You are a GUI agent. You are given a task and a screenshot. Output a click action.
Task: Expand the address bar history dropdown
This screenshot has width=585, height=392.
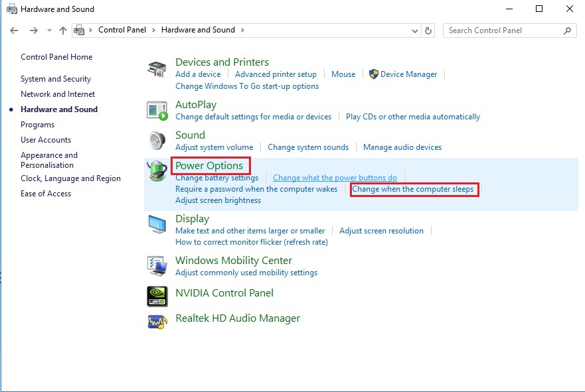[x=414, y=31]
